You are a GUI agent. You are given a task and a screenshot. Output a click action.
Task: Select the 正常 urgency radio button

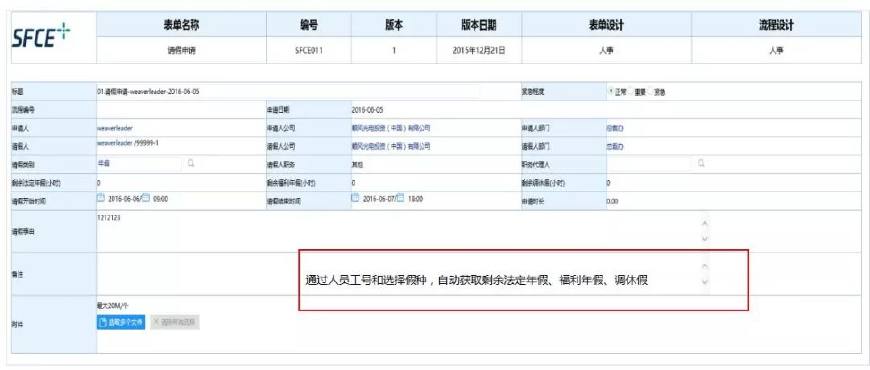pyautogui.click(x=610, y=92)
